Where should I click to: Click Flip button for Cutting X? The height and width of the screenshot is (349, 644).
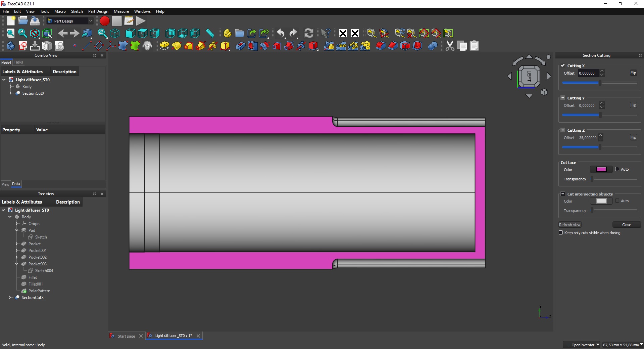tap(633, 73)
